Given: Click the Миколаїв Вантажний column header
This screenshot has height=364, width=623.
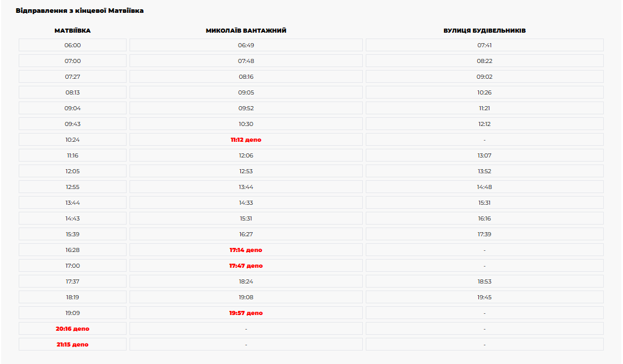Looking at the screenshot, I should [x=246, y=30].
